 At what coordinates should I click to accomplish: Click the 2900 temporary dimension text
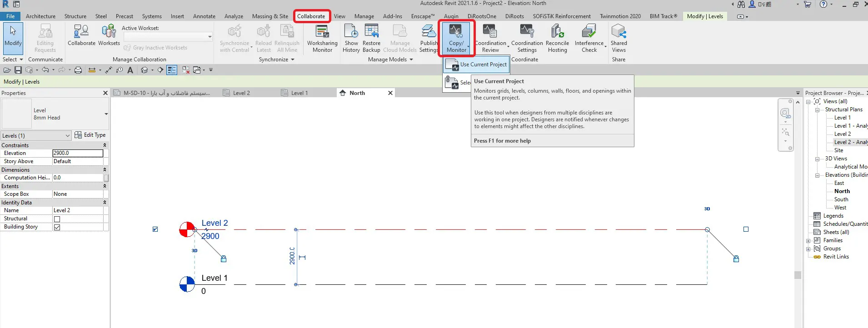point(292,256)
